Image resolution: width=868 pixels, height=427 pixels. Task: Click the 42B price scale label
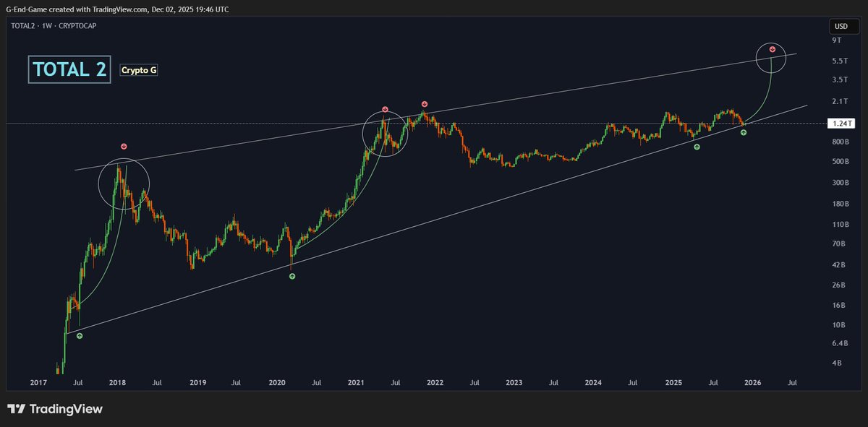pyautogui.click(x=838, y=265)
